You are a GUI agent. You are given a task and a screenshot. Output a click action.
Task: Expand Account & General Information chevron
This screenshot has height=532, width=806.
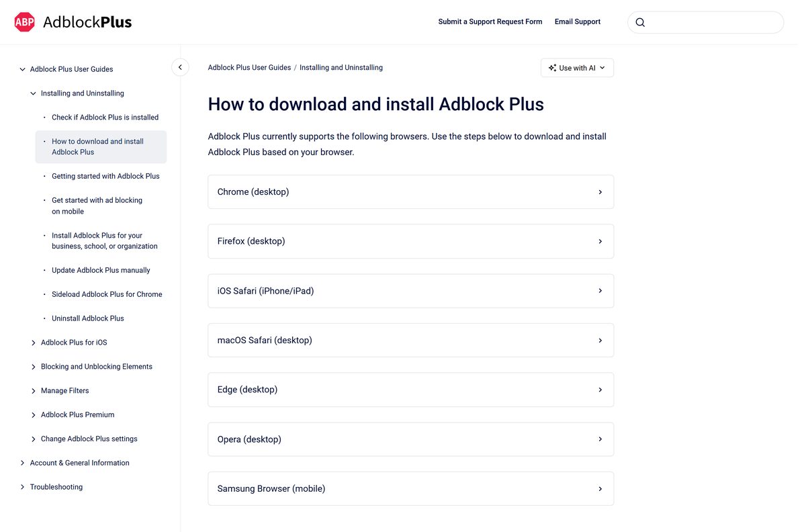[22, 463]
